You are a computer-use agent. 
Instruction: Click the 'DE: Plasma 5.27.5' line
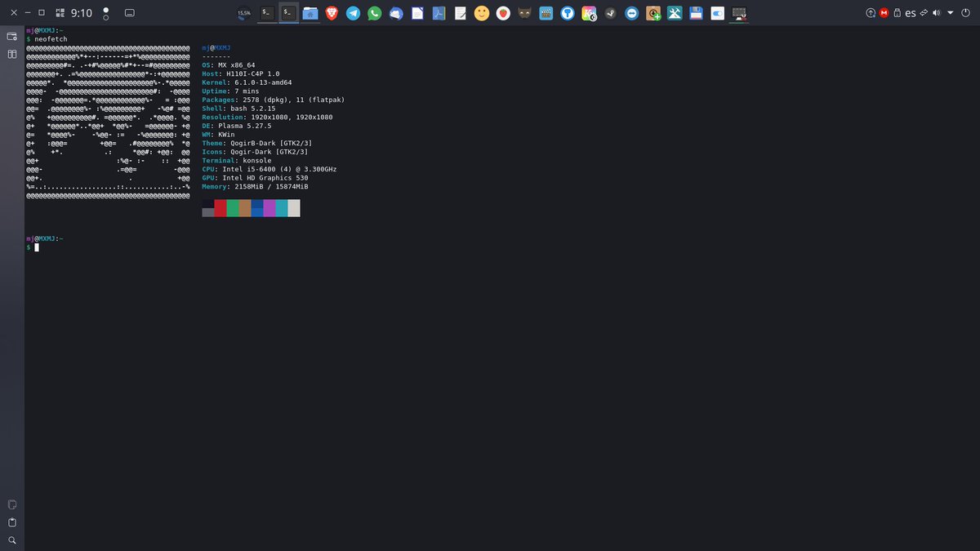point(237,126)
